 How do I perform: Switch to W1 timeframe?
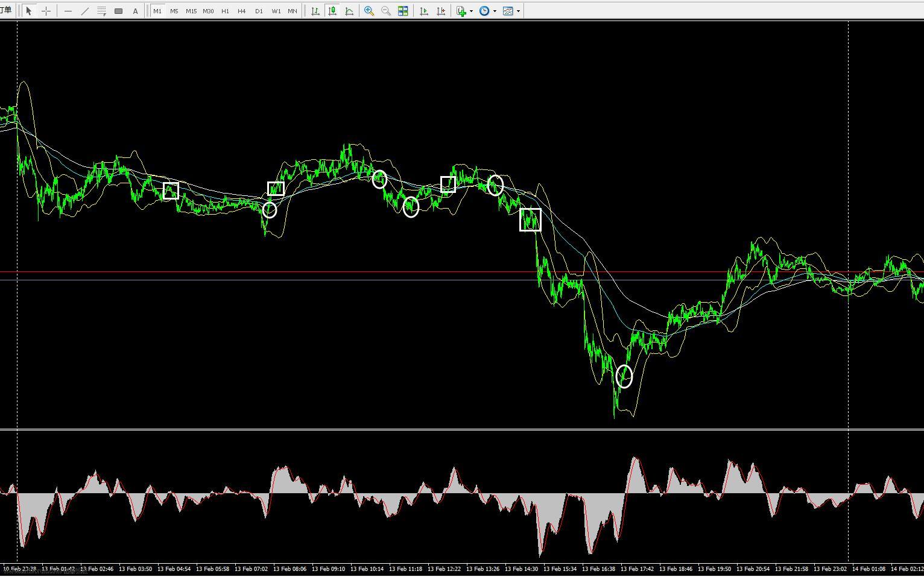pos(276,11)
